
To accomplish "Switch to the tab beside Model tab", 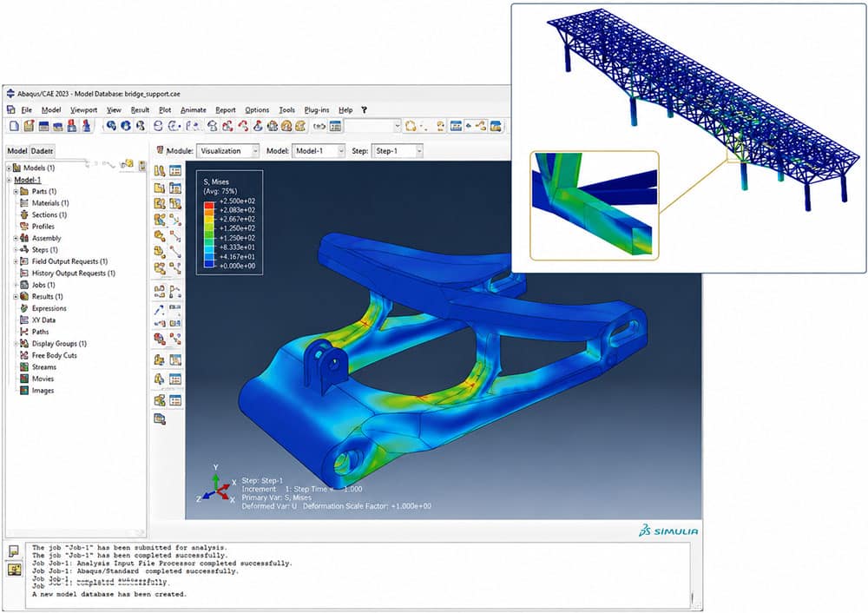I will click(42, 150).
